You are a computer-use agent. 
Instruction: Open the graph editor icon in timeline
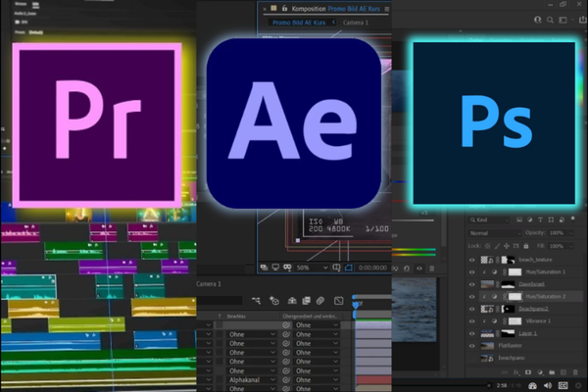[x=336, y=300]
